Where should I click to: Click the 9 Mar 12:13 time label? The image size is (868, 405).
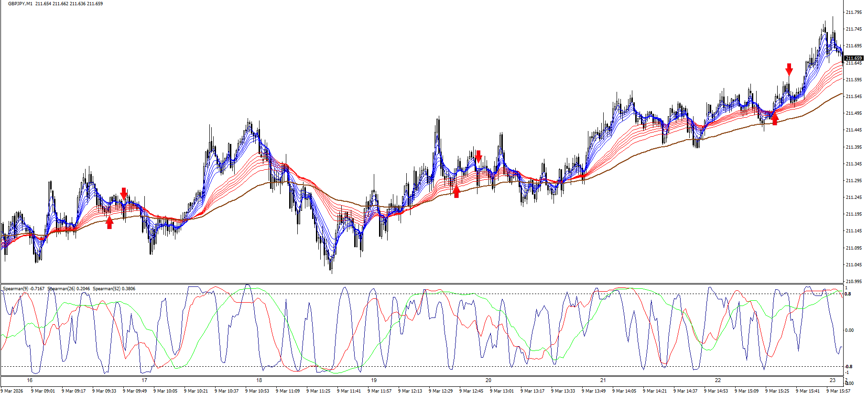click(x=411, y=391)
